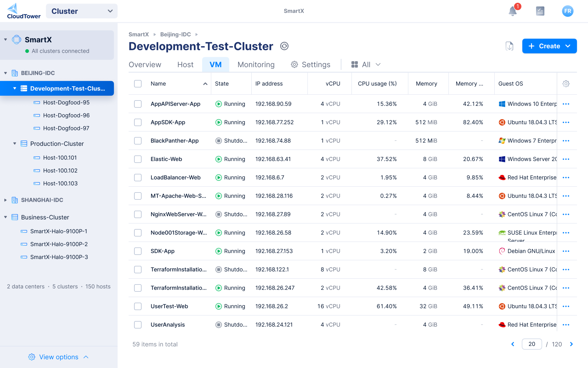
Task: Check the BlackPanther-App row checkbox
Action: point(138,141)
